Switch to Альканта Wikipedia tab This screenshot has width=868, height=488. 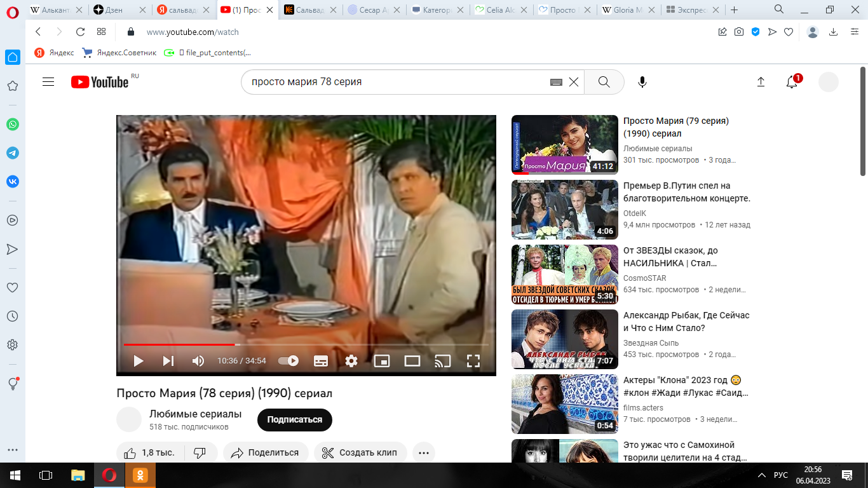[55, 10]
